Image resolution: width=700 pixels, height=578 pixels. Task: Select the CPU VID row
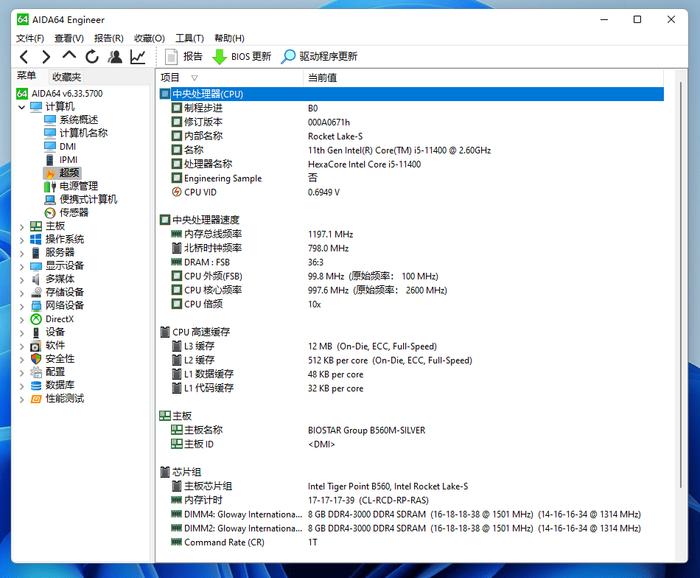411,192
